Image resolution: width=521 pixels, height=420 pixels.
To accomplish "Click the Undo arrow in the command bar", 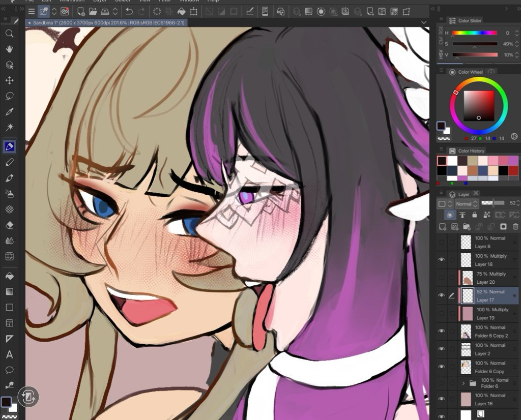I will [129, 11].
